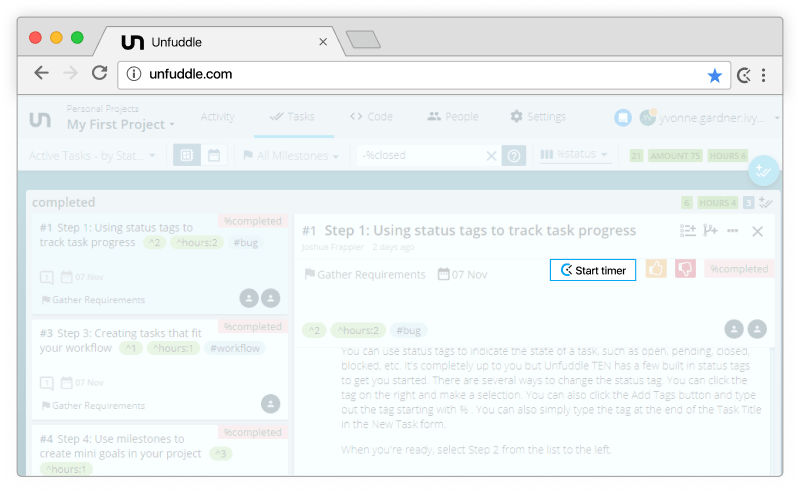
Task: Click the #workflow tag on task #3
Action: tap(235, 349)
